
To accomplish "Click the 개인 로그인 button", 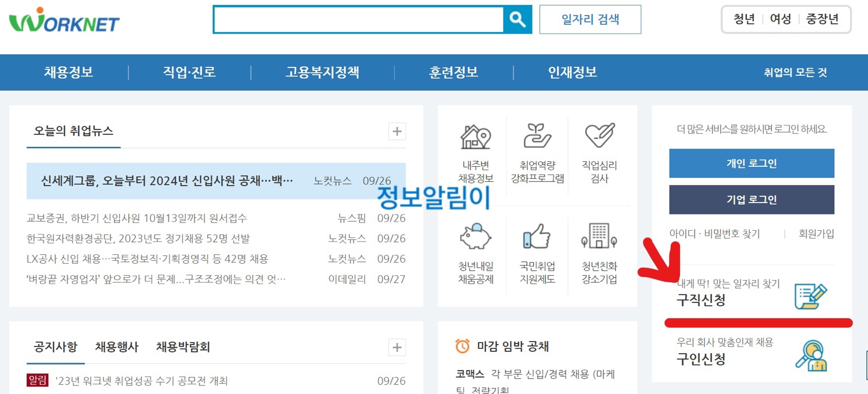I will 751,163.
